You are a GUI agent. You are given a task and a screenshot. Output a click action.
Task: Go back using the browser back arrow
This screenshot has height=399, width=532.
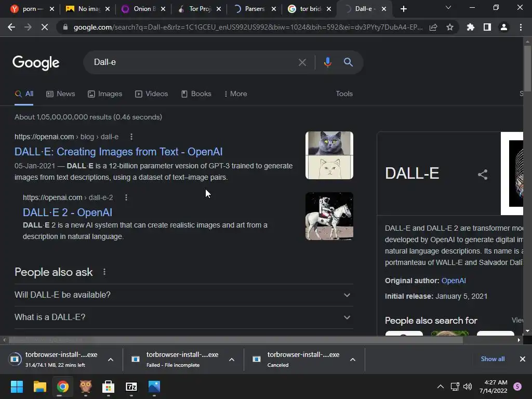click(11, 27)
